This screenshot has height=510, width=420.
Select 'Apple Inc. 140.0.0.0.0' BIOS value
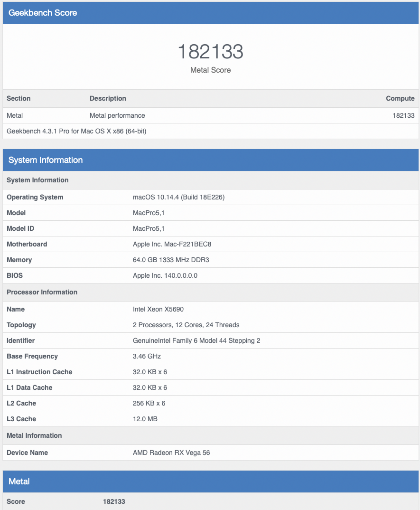pyautogui.click(x=165, y=275)
